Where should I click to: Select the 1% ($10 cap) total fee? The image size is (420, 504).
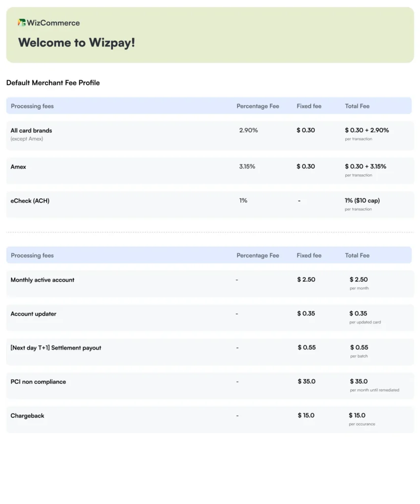(x=362, y=200)
